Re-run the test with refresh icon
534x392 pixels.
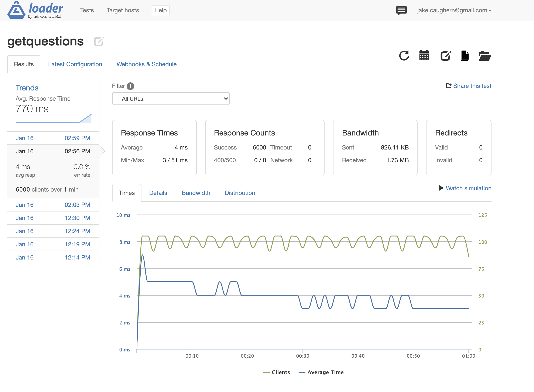pos(404,56)
